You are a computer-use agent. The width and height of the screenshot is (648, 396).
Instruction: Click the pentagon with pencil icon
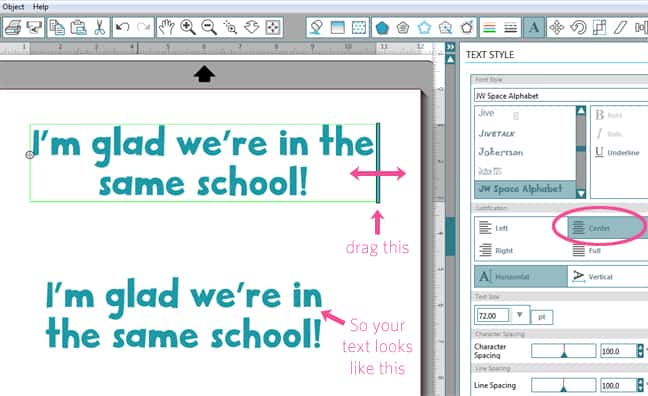467,28
